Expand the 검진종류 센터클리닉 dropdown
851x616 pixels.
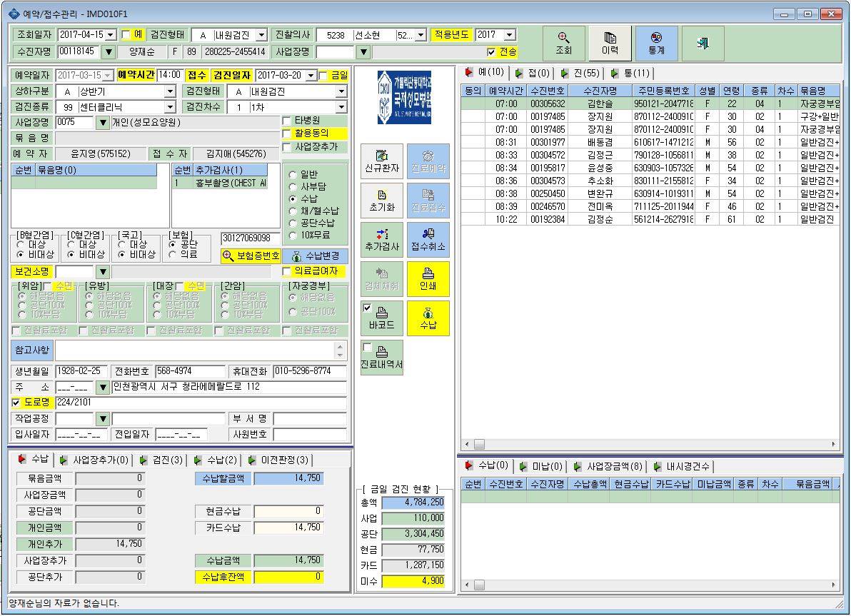tap(170, 108)
